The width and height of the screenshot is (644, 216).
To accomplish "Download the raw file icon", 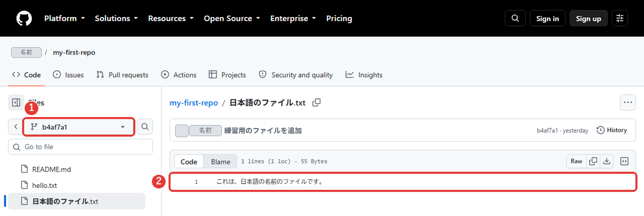I will click(x=606, y=162).
